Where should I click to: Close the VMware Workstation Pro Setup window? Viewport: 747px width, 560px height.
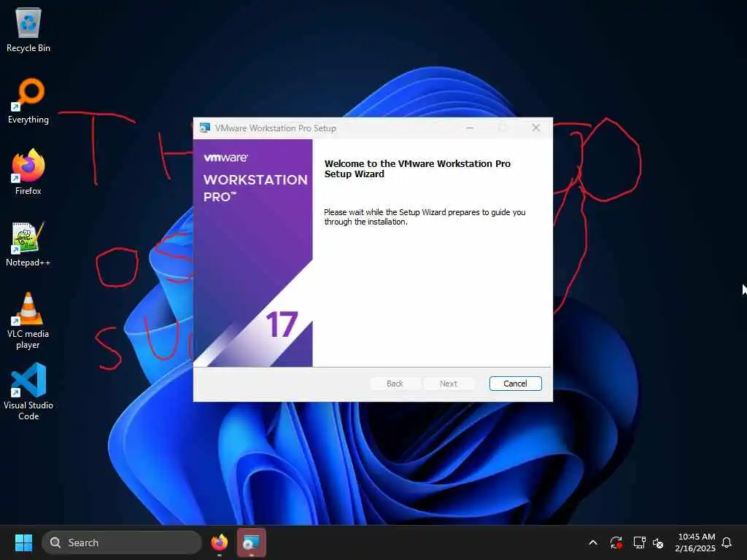click(x=536, y=128)
